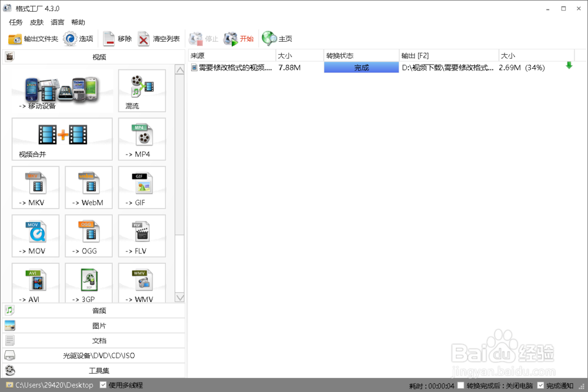Click the scroll up arrow in video panel
Screen dimensions: 588x392
180,70
